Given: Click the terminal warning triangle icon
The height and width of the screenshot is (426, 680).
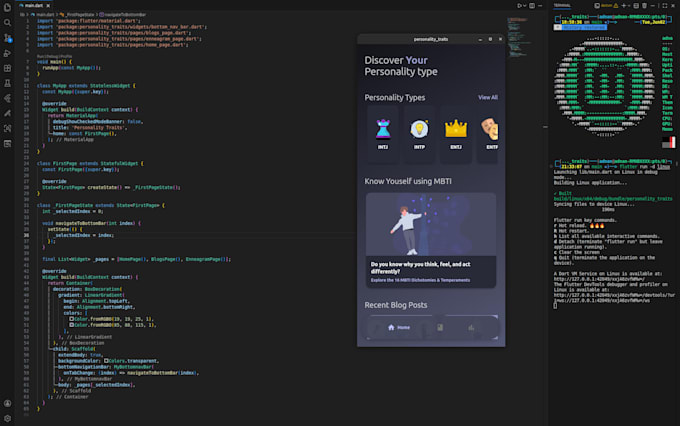Looking at the screenshot, I should point(615,6).
